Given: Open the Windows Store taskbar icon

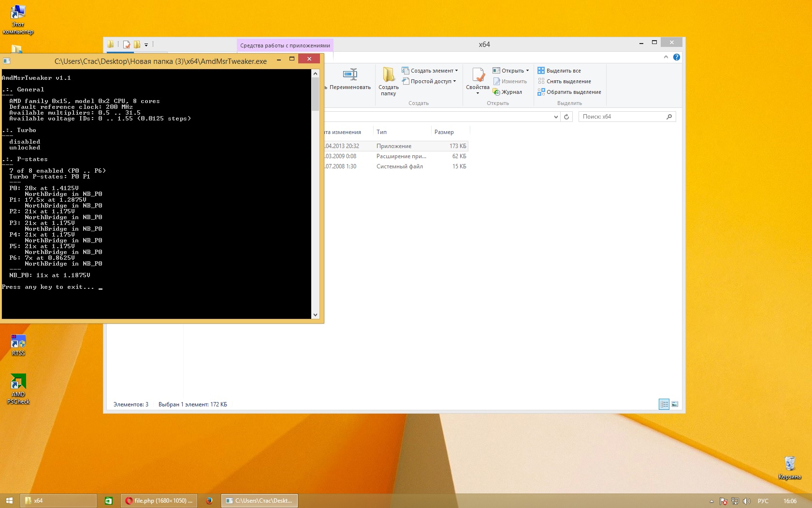Looking at the screenshot, I should [109, 501].
